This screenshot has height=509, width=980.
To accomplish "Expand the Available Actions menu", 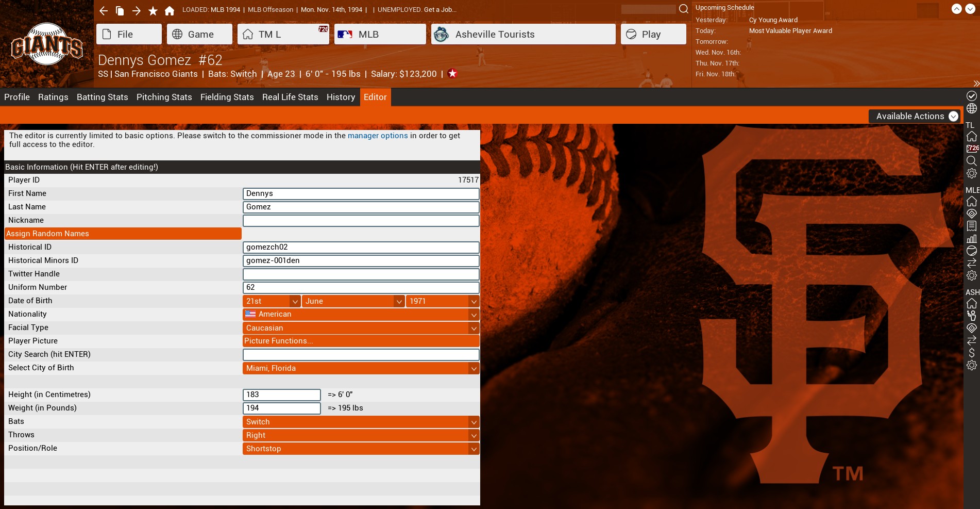I will coord(916,117).
